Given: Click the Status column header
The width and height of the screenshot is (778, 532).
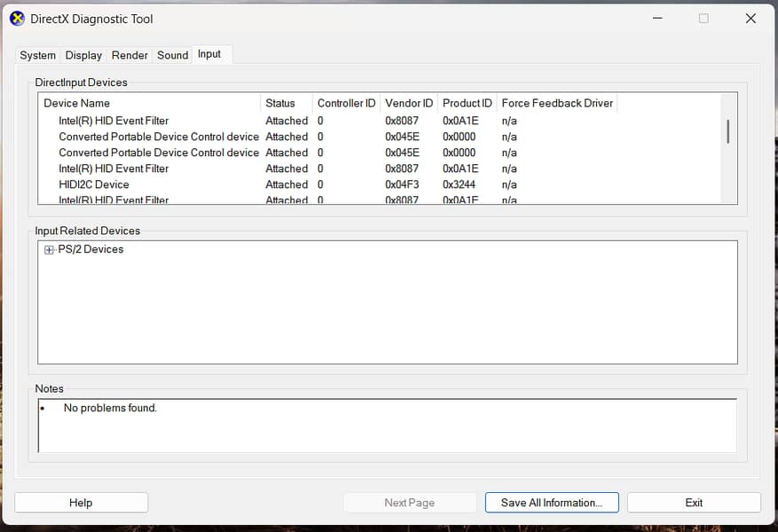Looking at the screenshot, I should [x=286, y=103].
